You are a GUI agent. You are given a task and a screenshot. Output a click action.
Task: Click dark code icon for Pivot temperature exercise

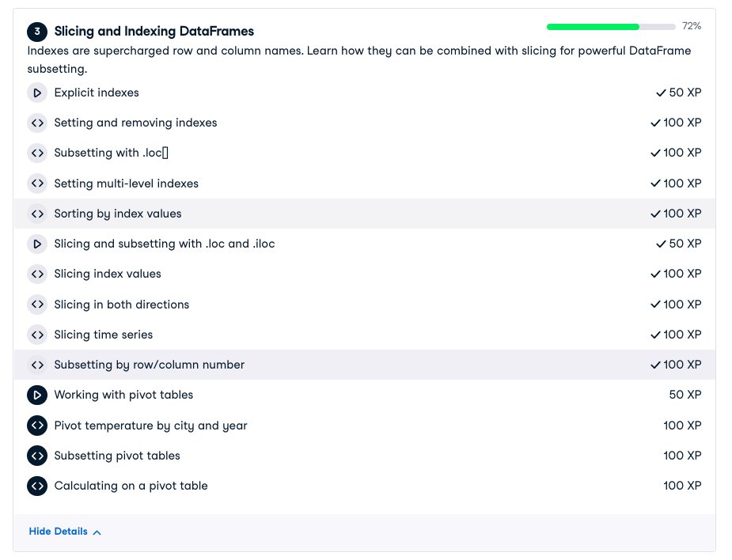click(x=37, y=426)
